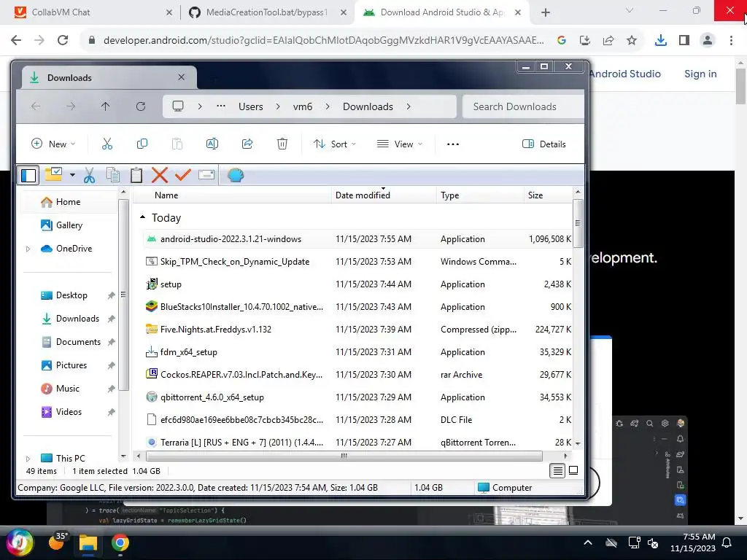Open Documents in navigation pane

tap(78, 342)
